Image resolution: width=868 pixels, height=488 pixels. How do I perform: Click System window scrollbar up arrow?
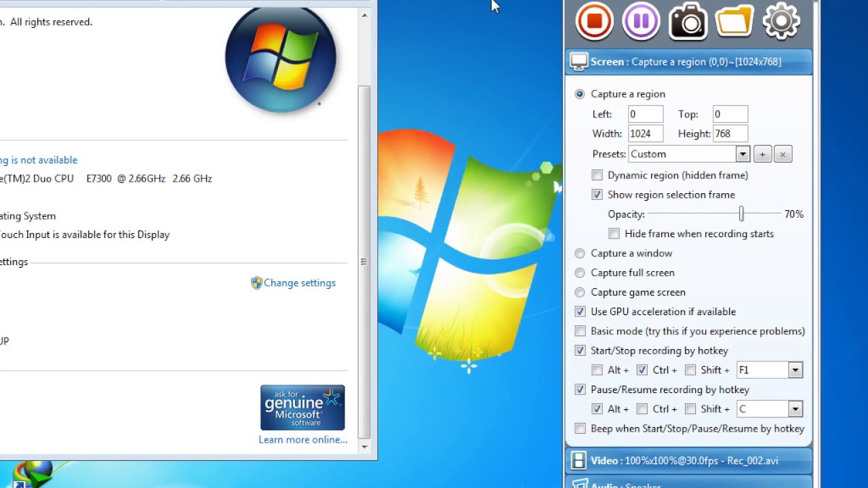pyautogui.click(x=364, y=15)
